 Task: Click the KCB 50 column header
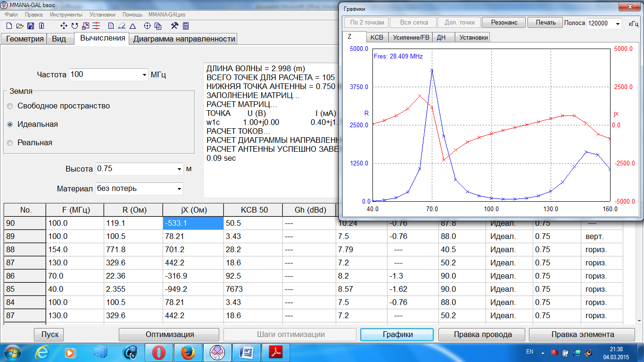(253, 210)
